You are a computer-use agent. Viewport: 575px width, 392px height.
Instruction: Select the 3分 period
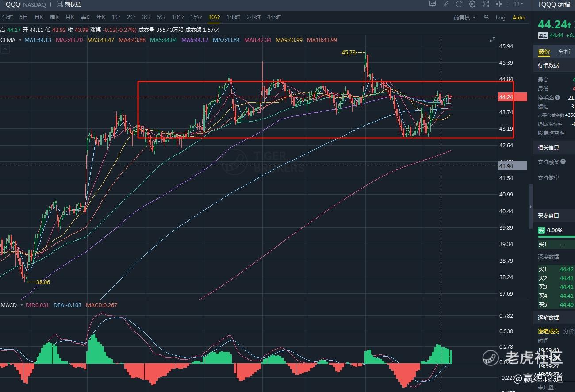point(146,17)
